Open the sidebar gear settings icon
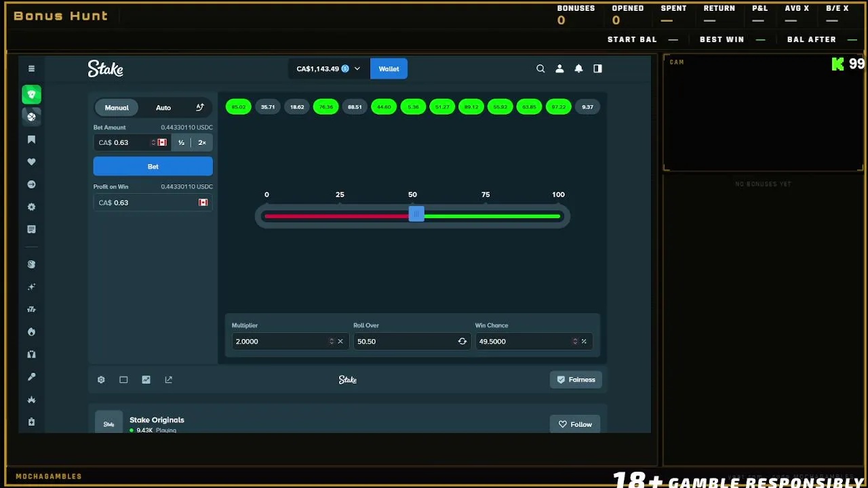The height and width of the screenshot is (488, 868). coord(31,207)
